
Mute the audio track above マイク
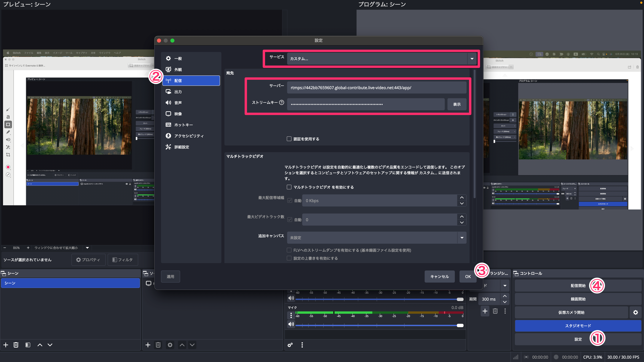point(291,298)
